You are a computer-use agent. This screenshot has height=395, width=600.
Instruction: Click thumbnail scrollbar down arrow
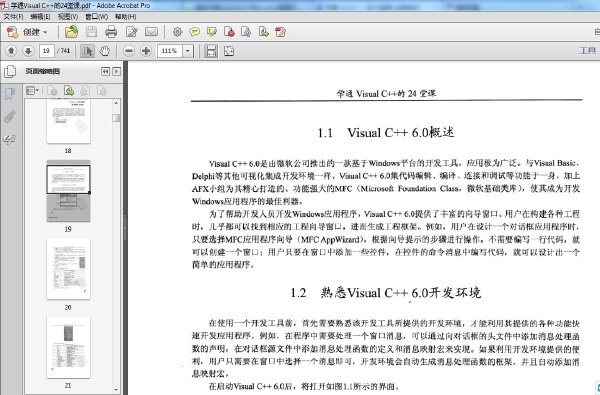pyautogui.click(x=116, y=389)
